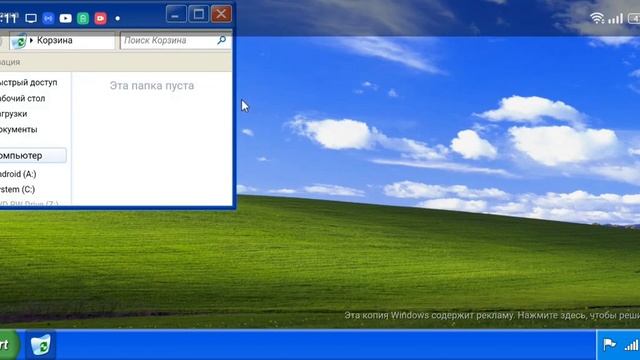
Task: Click the Wi-Fi signal icon at top right
Action: 597,18
